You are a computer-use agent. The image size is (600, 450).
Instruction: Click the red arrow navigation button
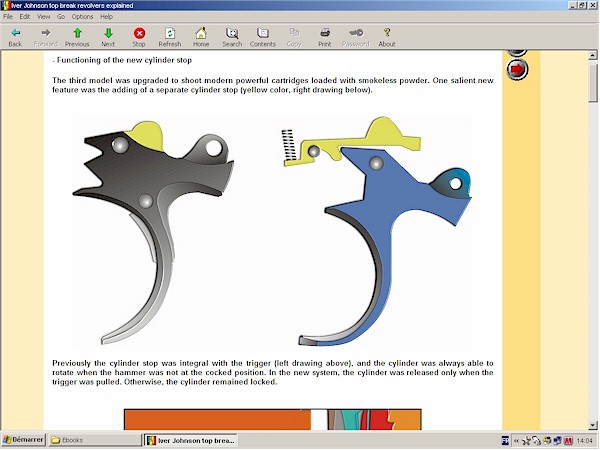pos(517,69)
